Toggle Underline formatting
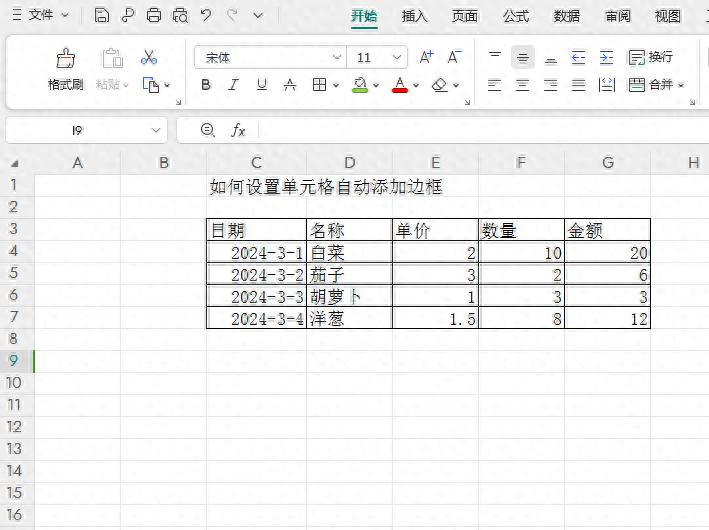 pyautogui.click(x=262, y=85)
